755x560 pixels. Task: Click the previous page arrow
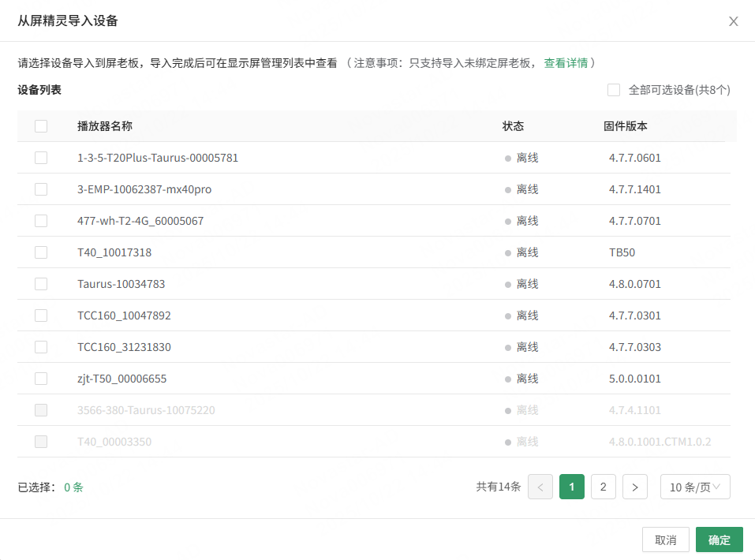[x=540, y=487]
